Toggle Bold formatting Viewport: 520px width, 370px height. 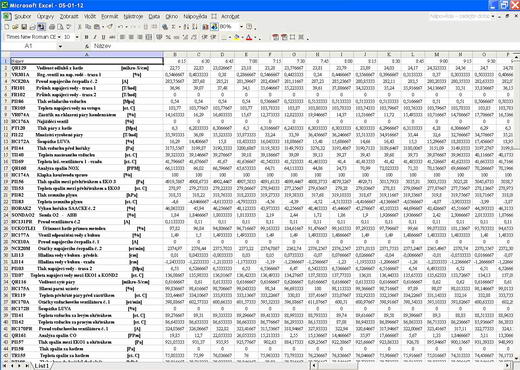pos(86,37)
